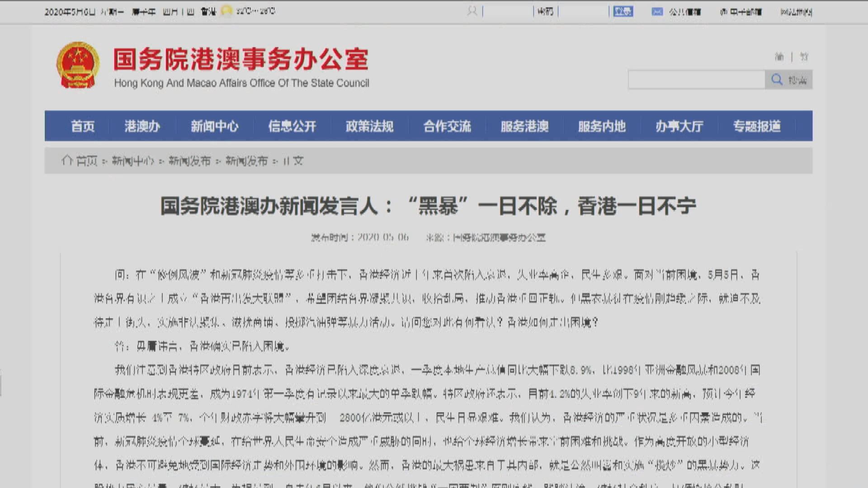The width and height of the screenshot is (868, 488).
Task: Click the blue badge icon in the top bar
Action: point(623,11)
